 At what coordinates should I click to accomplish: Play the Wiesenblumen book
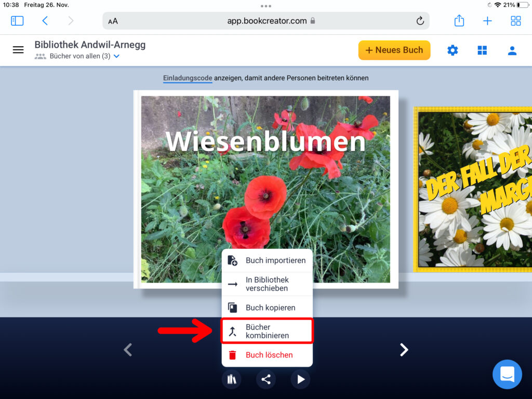(300, 379)
